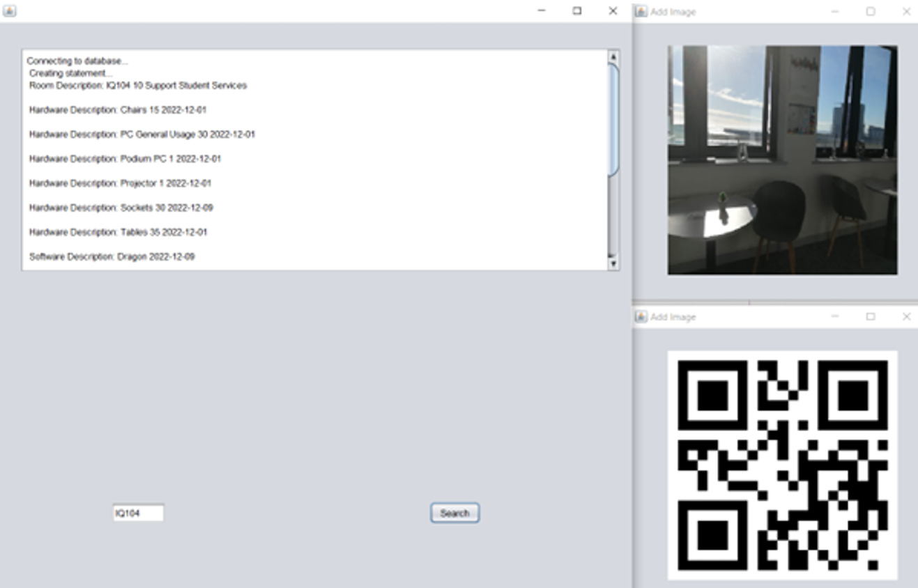The image size is (918, 588).
Task: Minimize the Add Image window showing the QR code
Action: (x=835, y=317)
